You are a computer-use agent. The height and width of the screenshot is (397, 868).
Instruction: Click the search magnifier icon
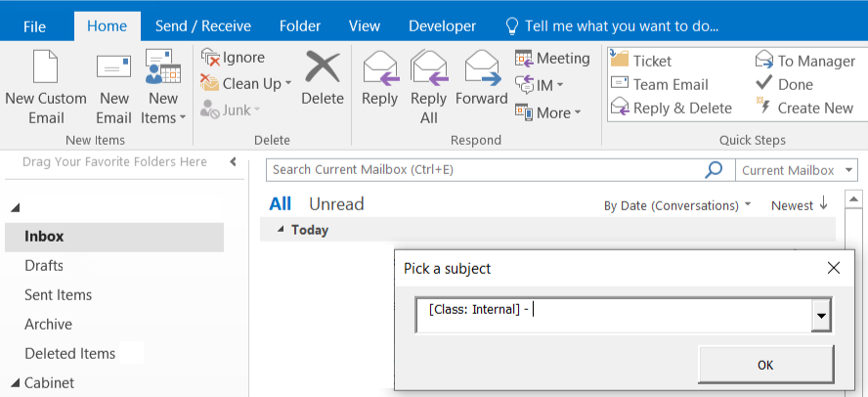(714, 169)
